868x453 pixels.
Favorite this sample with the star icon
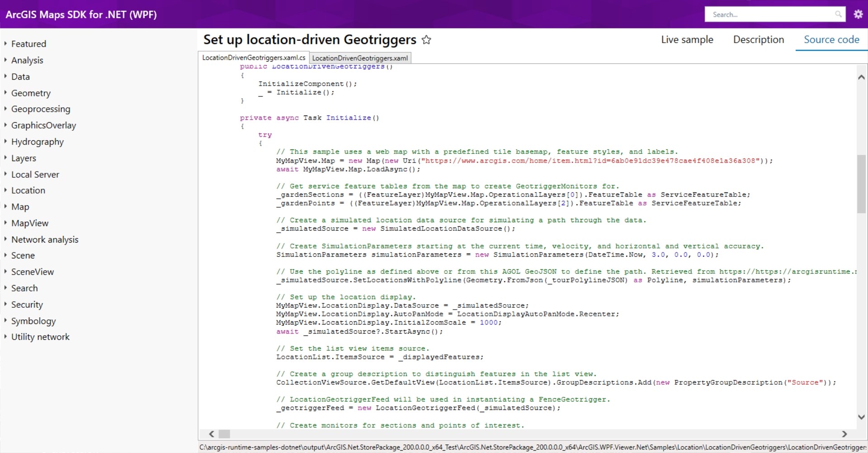(426, 40)
